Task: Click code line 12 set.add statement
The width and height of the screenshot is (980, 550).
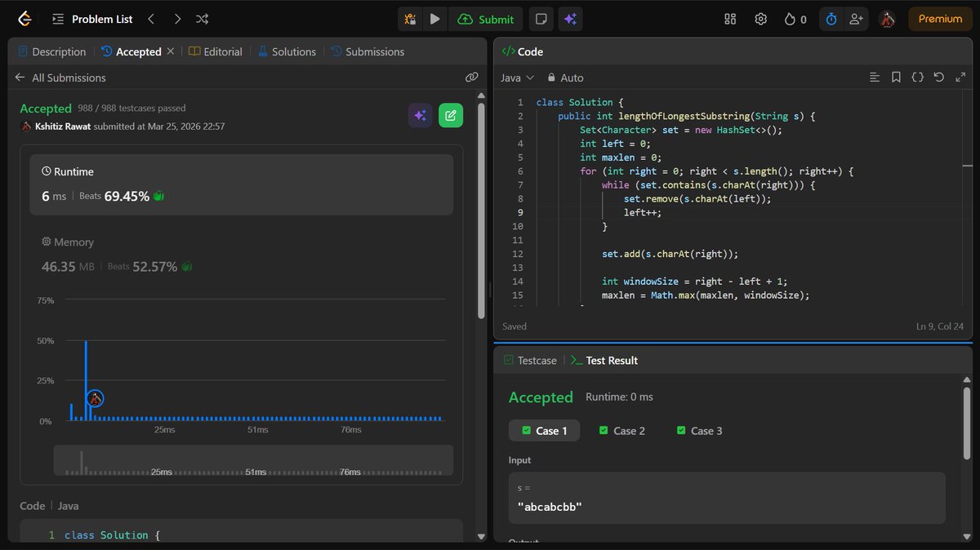Action: (x=670, y=254)
